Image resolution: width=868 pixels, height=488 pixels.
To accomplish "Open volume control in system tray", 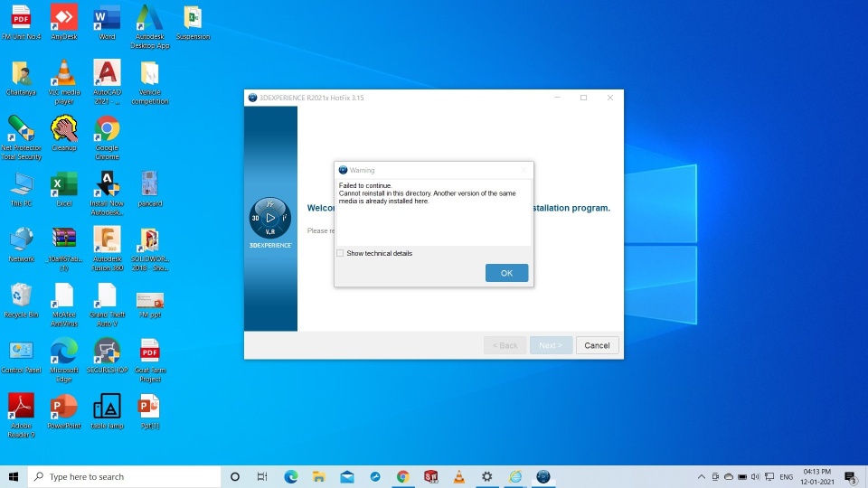I will [x=756, y=476].
